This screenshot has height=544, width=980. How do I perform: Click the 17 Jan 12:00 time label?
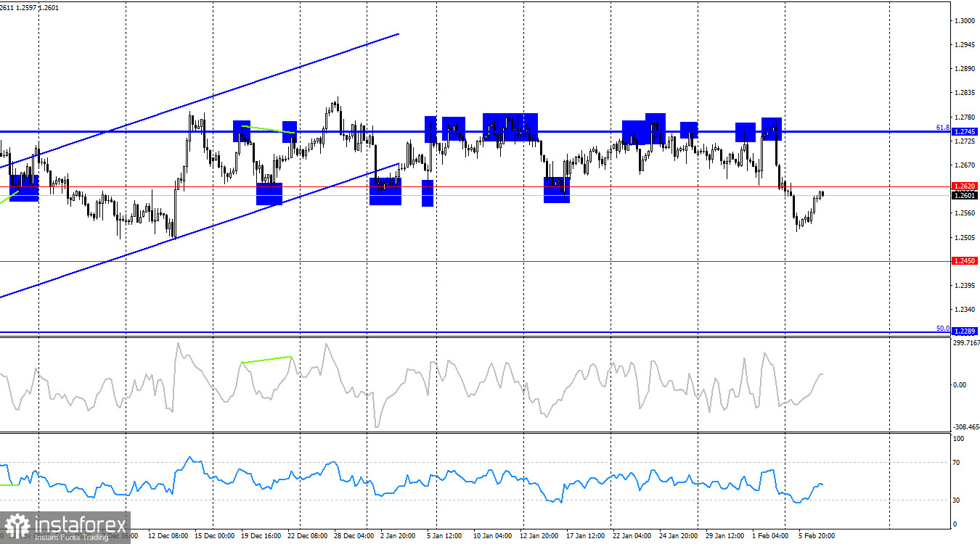tap(587, 536)
